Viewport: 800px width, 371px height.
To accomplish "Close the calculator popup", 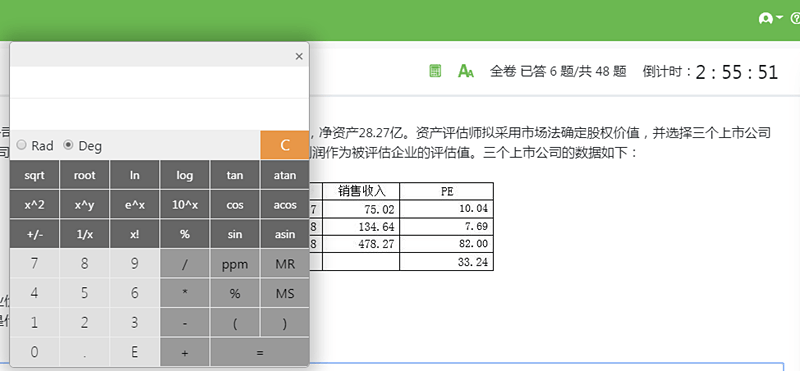I will (299, 57).
